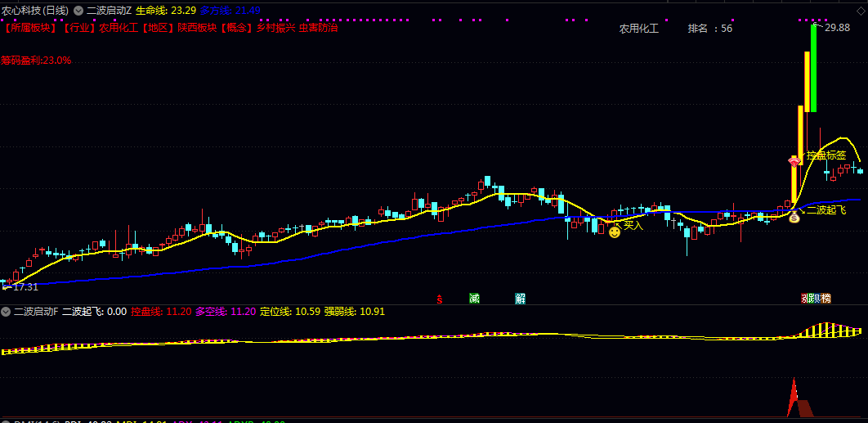Click the 虫害防治 concept text

pos(318,28)
